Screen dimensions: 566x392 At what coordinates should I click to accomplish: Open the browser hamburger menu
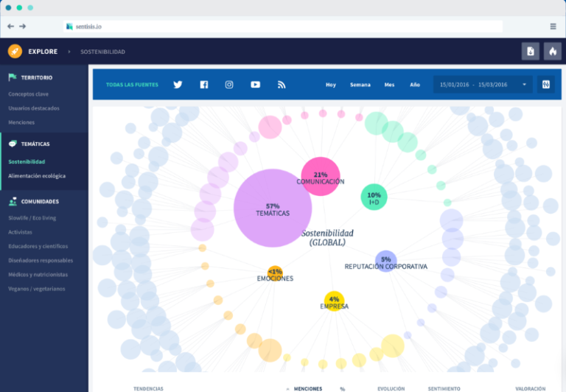[x=553, y=27]
